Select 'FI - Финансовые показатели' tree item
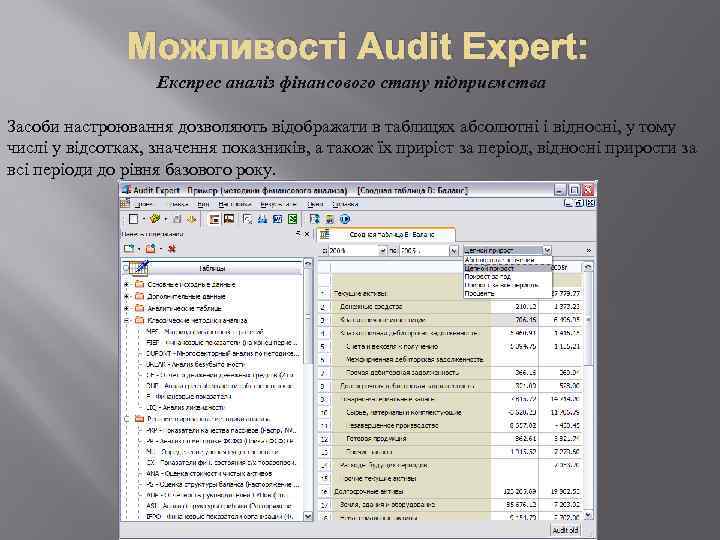 [x=189, y=396]
